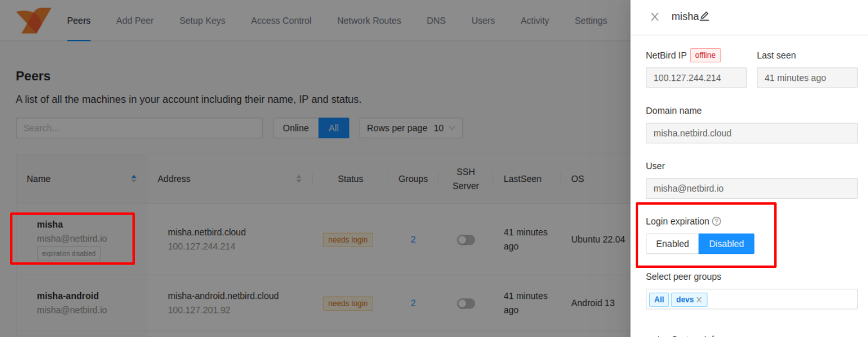868x337 pixels.
Task: Switch to the Network Routes tab
Action: click(369, 21)
